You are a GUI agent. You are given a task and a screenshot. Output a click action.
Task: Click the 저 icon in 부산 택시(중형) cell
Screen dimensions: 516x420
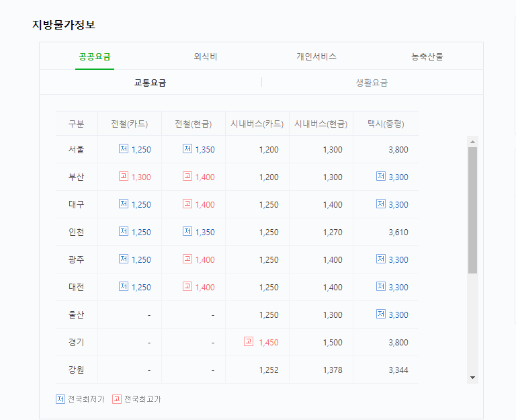pos(381,177)
